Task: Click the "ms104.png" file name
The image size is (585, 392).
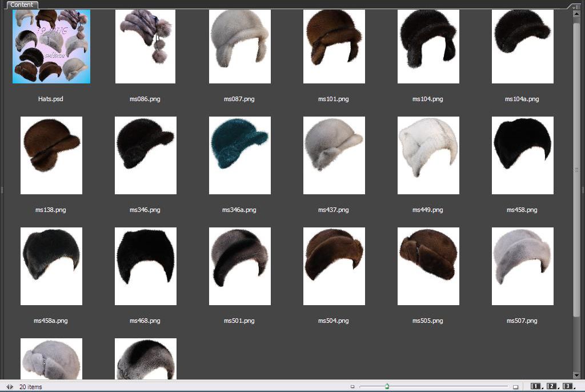Action: pyautogui.click(x=427, y=99)
